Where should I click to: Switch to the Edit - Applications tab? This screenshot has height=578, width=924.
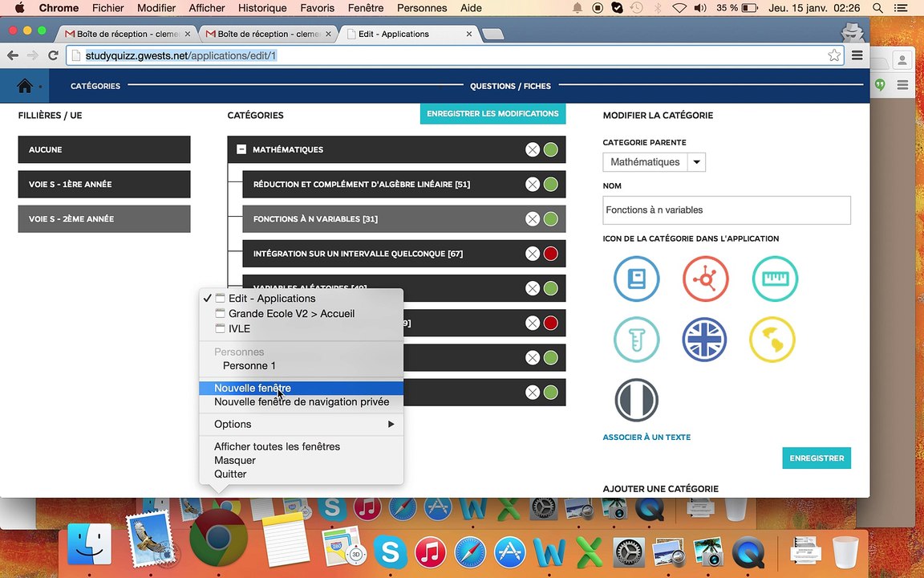click(410, 35)
